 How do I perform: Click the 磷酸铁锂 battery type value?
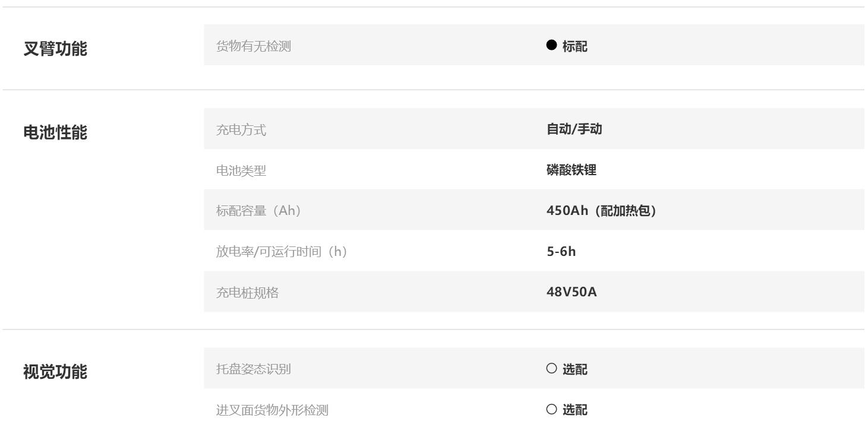[x=571, y=170]
